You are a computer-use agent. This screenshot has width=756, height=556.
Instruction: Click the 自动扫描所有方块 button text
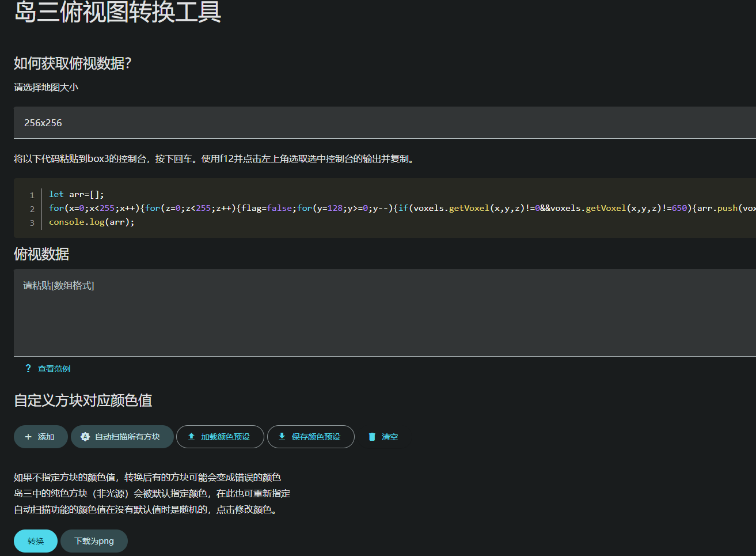point(127,437)
